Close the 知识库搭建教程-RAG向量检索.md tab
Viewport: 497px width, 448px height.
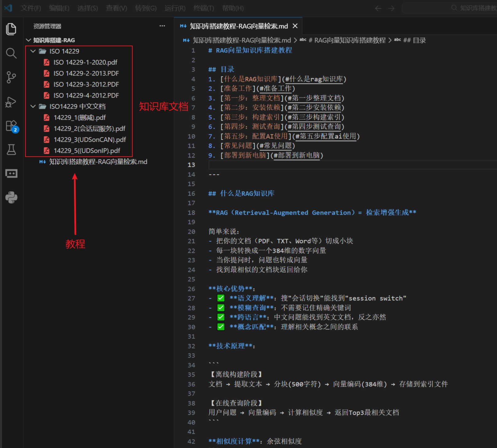[x=295, y=26]
